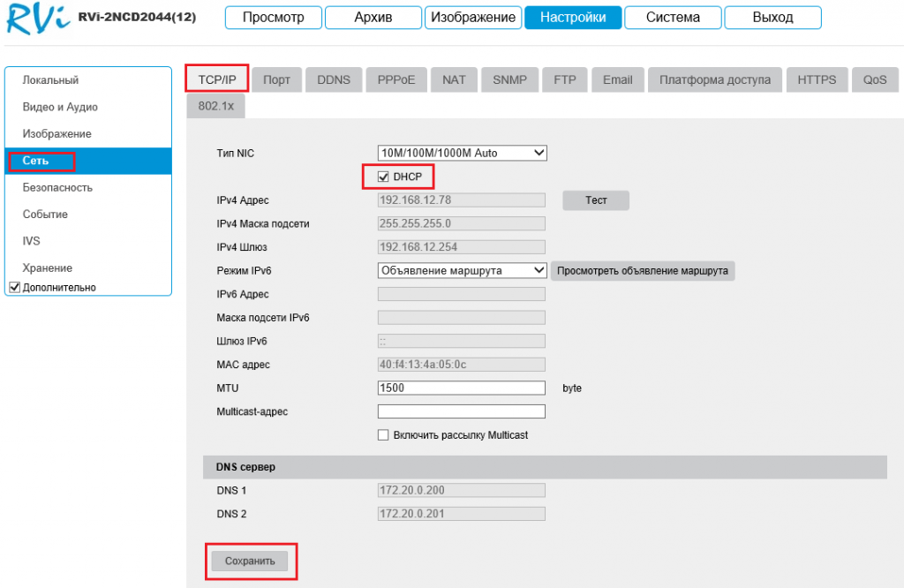
Task: Check Включить рассылку Multicast option
Action: click(383, 435)
